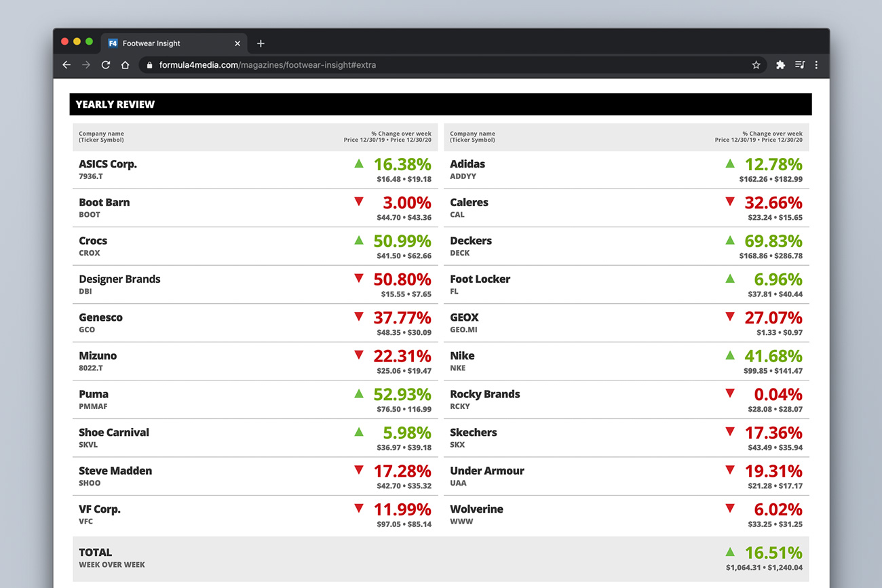Click the Deckers green up arrow
This screenshot has height=588, width=882.
pos(730,240)
